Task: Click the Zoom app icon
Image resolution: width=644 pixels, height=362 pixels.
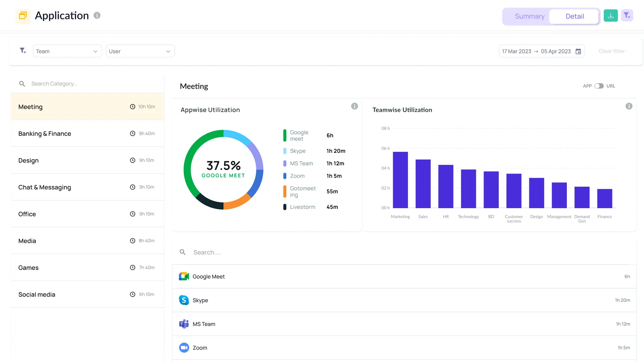Action: pyautogui.click(x=184, y=348)
